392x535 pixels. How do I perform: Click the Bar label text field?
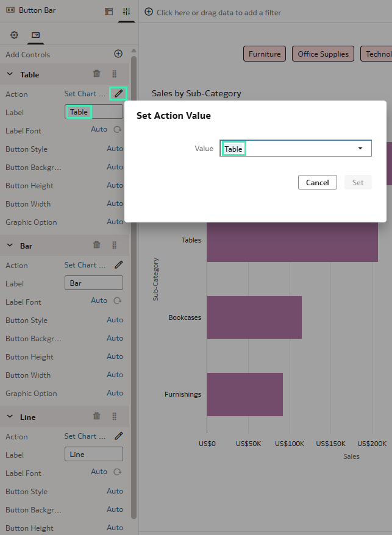tap(93, 283)
